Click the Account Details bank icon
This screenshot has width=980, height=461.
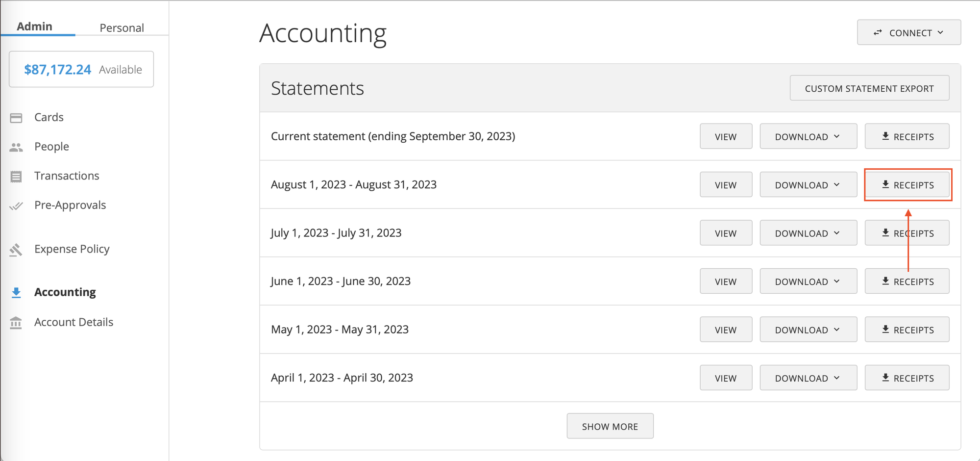(x=16, y=322)
